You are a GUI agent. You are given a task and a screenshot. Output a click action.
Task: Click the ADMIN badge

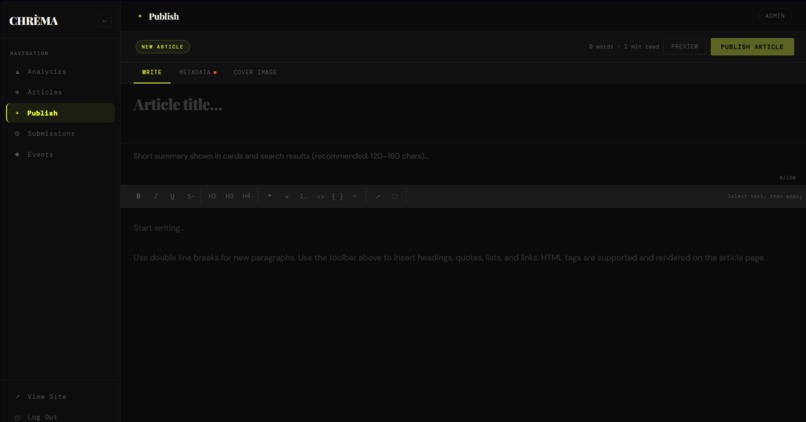point(775,16)
